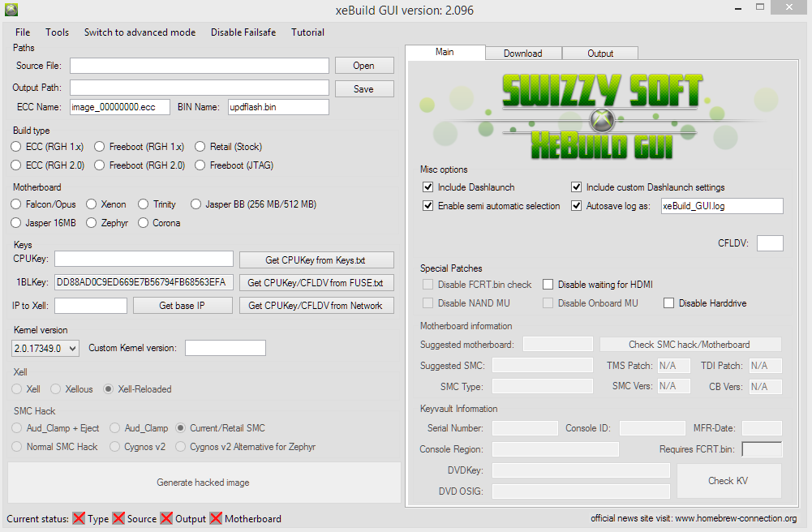Click the Swizzy Soft xeBuild logo banner
Image resolution: width=812 pixels, height=532 pixels.
coord(600,114)
